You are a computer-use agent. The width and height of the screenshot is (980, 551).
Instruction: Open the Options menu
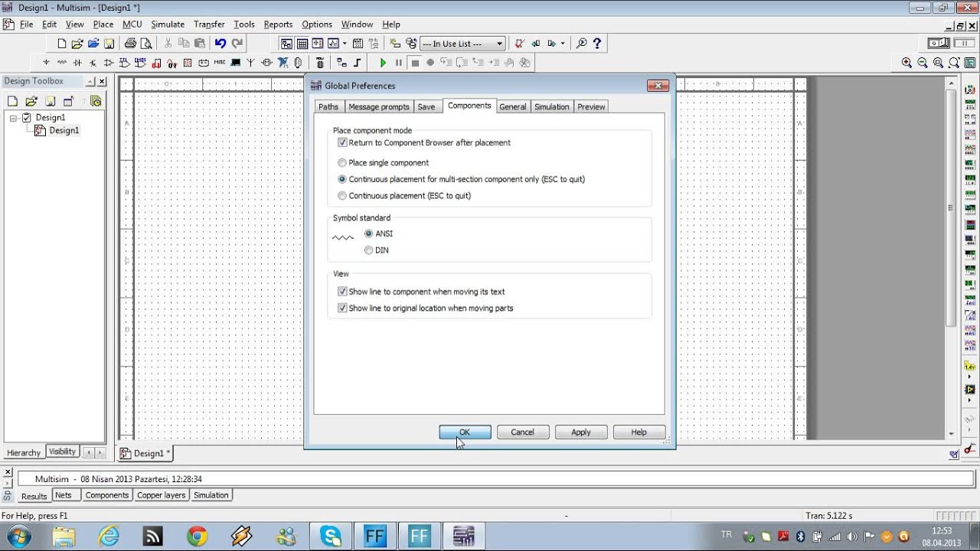click(317, 24)
